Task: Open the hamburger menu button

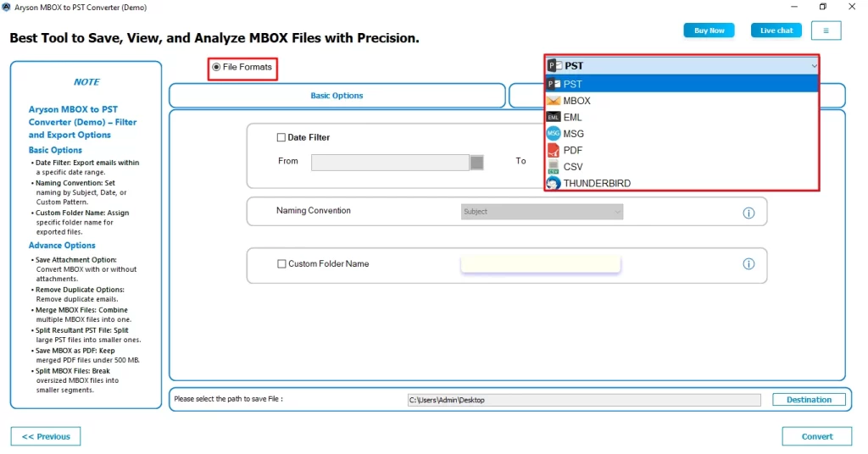Action: [826, 30]
